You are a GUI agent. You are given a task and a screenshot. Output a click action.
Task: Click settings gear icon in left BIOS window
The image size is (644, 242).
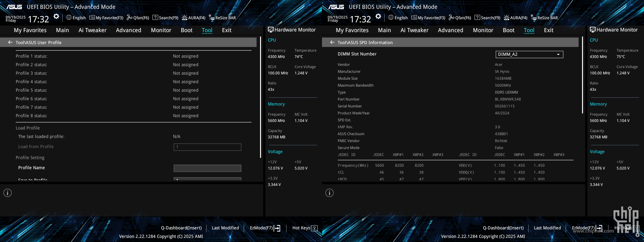tap(56, 16)
